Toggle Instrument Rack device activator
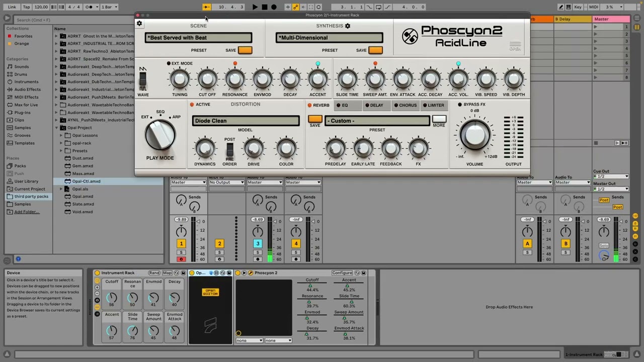Screen dimensions: 644x362 97,273
